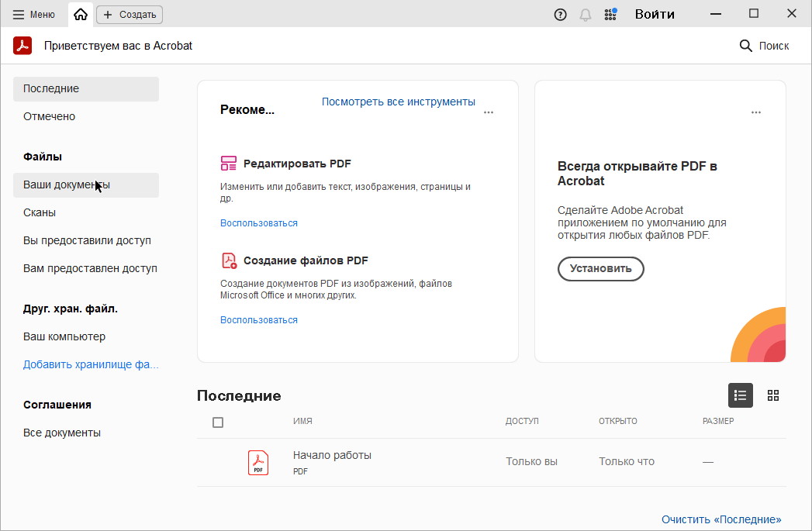
Task: Click the Создание файлов PDF heading
Action: [306, 260]
